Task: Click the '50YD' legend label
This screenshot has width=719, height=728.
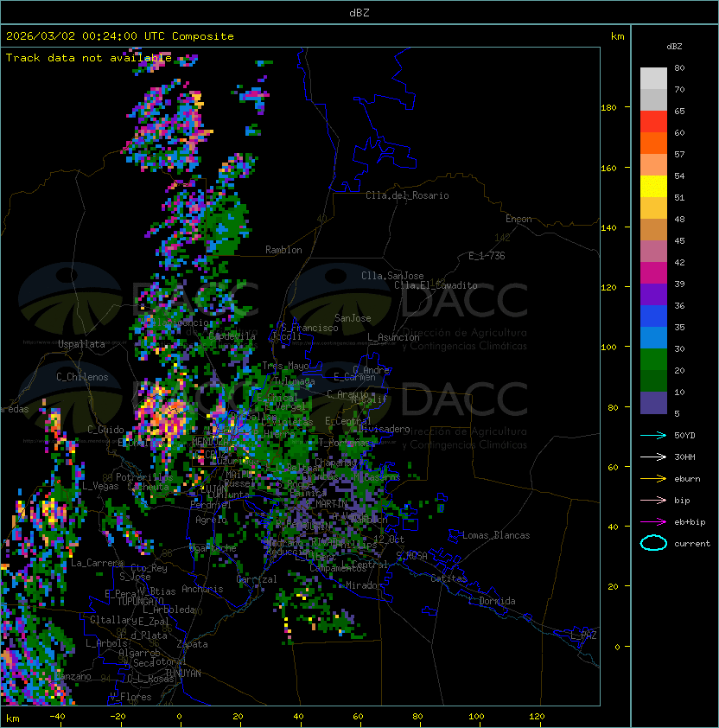Action: point(684,436)
